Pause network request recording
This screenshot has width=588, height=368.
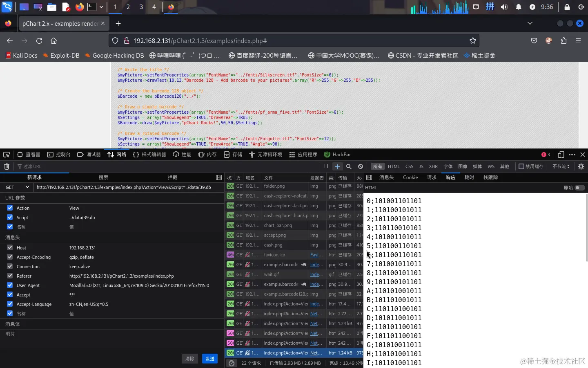326,166
